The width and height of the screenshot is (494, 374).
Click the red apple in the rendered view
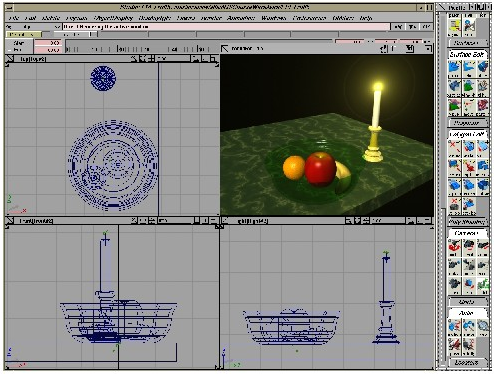[320, 169]
